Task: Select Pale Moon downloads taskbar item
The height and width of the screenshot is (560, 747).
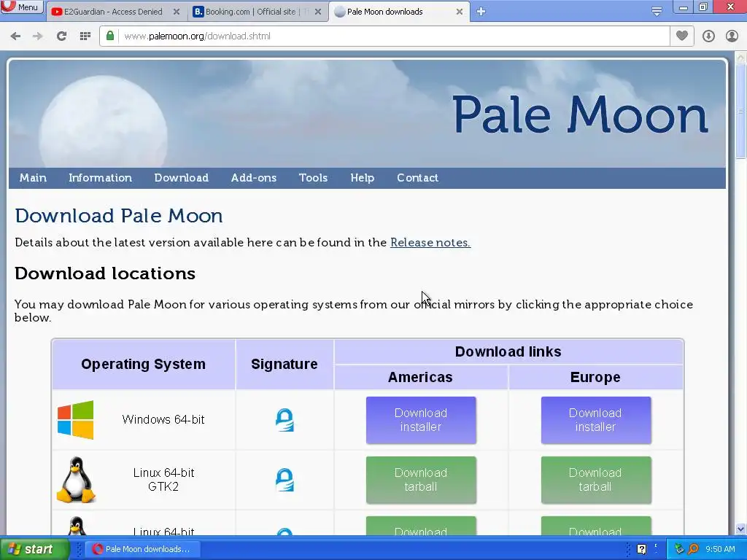Action: pyautogui.click(x=144, y=549)
